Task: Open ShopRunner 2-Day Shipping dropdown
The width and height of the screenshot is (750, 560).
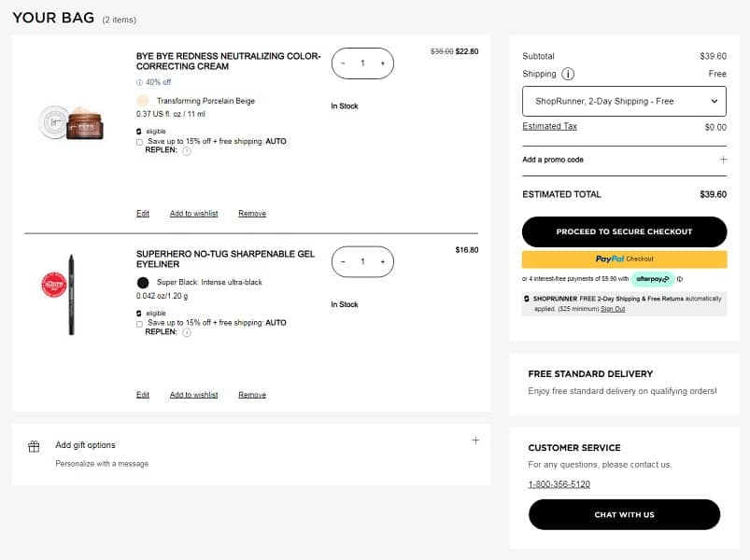Action: point(624,101)
